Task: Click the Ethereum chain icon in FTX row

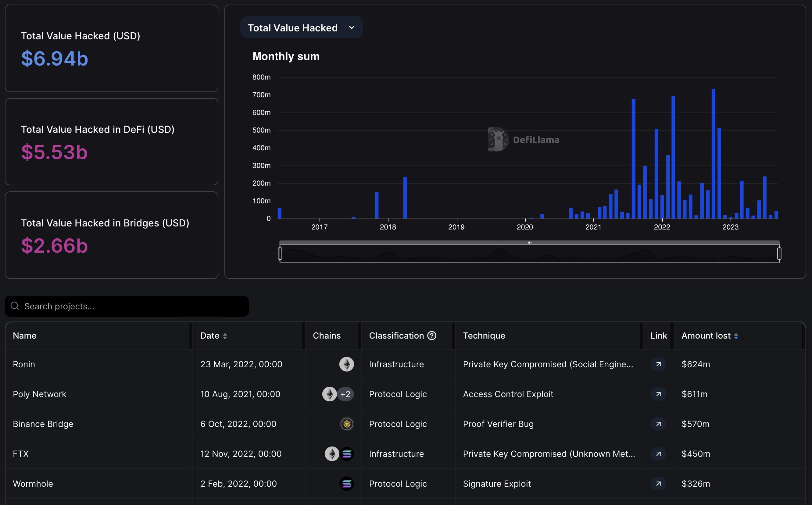Action: click(x=332, y=454)
